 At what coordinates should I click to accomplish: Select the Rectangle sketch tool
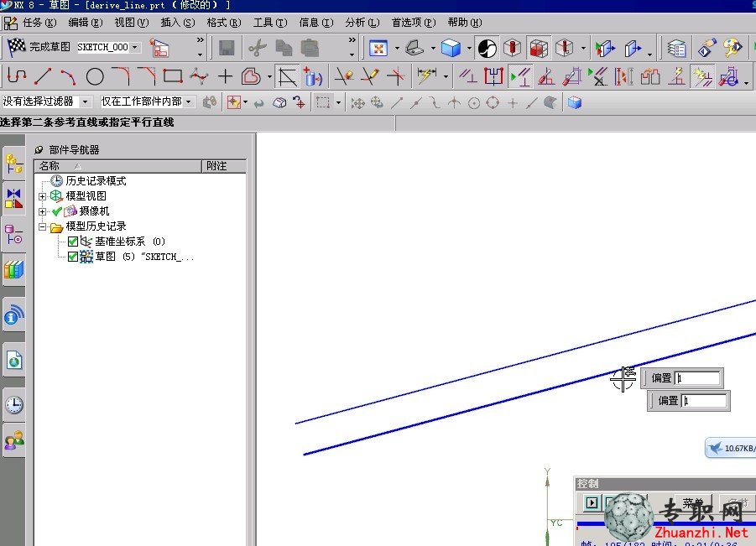[173, 76]
